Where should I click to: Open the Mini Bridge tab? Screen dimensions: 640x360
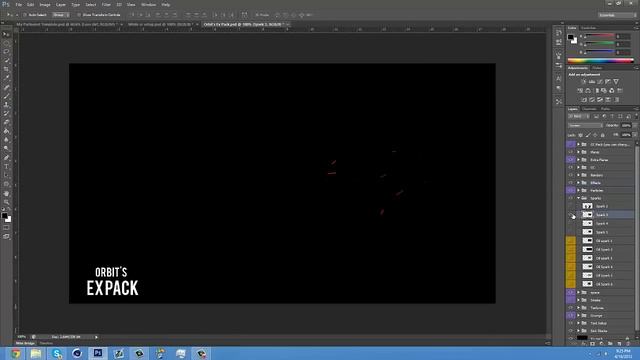(25, 344)
